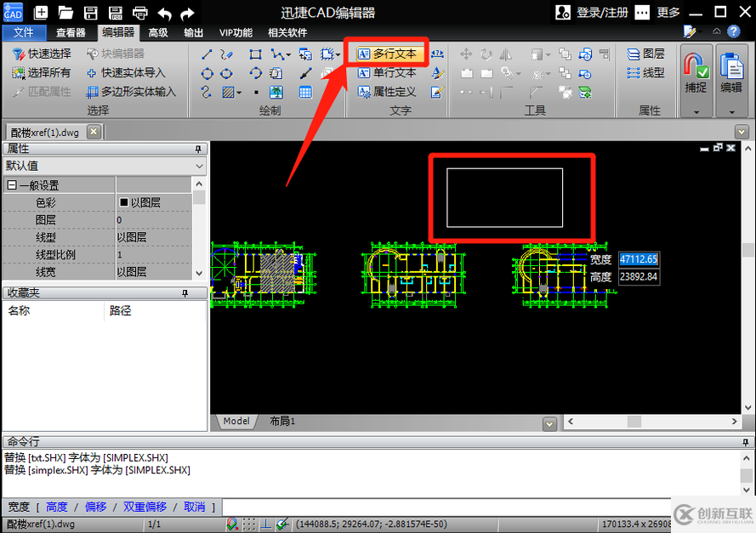Viewport: 756px width, 533px height.
Task: Click the text style pencil-A icon
Action: (x=437, y=73)
